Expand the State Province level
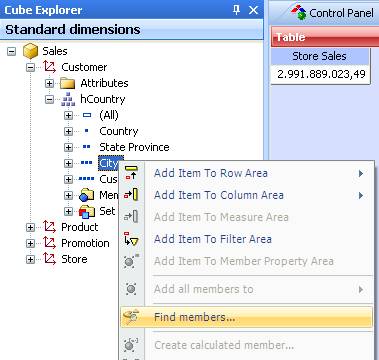This screenshot has height=360, width=379. [x=68, y=148]
